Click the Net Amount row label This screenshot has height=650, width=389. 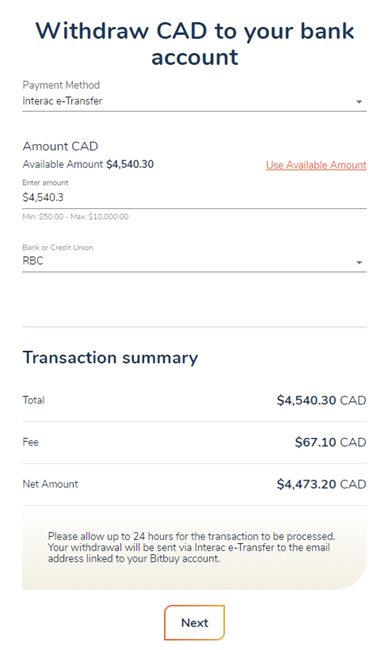coord(50,484)
